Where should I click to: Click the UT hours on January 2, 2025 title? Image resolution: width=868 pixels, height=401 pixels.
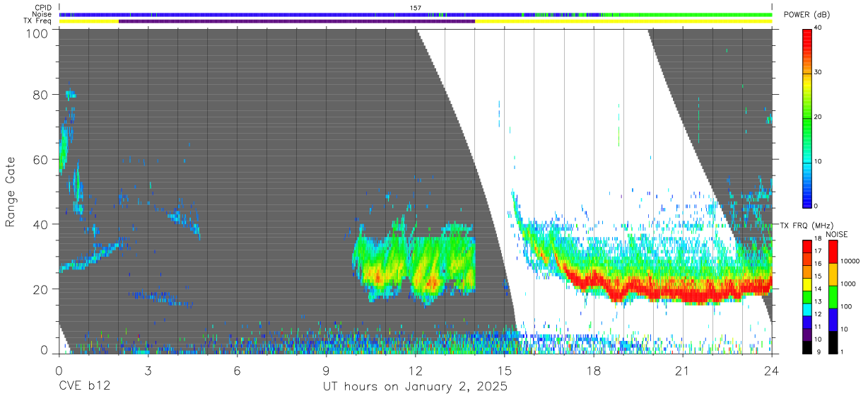coord(415,387)
